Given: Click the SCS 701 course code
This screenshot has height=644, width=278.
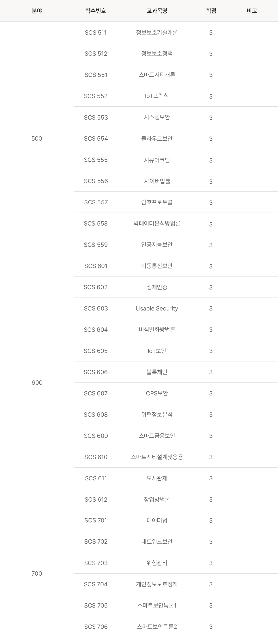Looking at the screenshot, I should coord(96,521).
